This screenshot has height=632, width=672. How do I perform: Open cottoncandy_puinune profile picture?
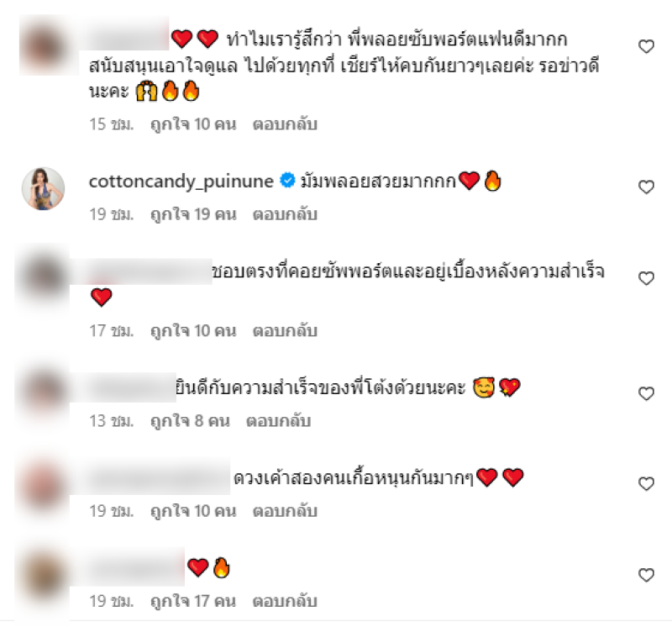(43, 188)
